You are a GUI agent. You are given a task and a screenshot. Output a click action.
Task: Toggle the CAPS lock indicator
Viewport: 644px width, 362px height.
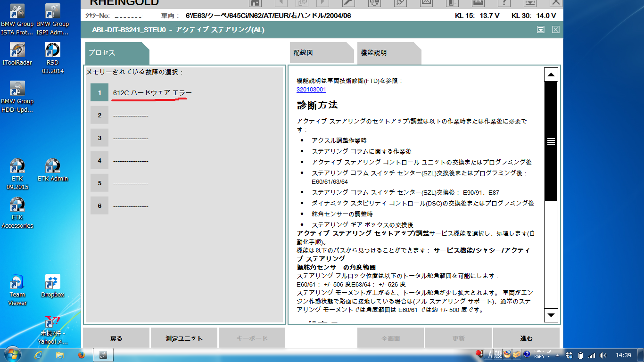pos(539,351)
